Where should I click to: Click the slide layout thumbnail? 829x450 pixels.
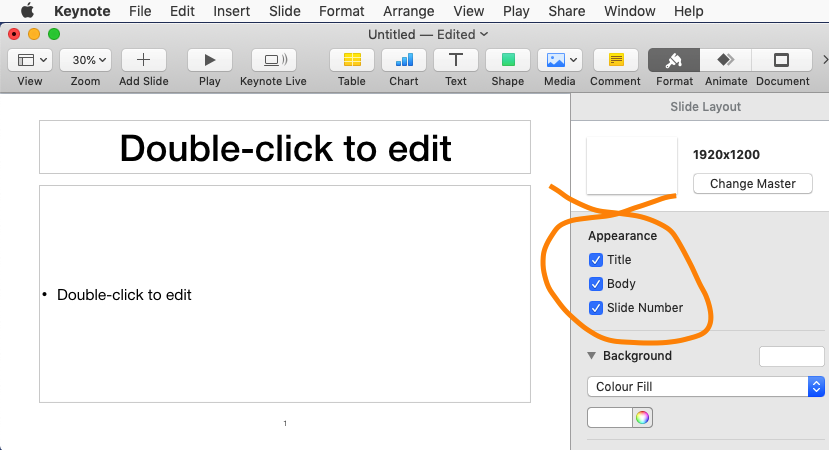pyautogui.click(x=632, y=166)
